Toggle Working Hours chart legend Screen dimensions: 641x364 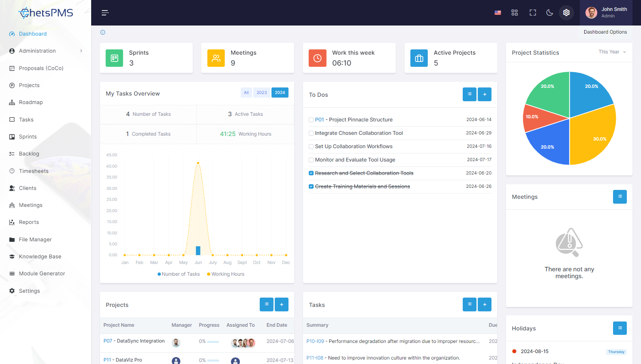226,274
